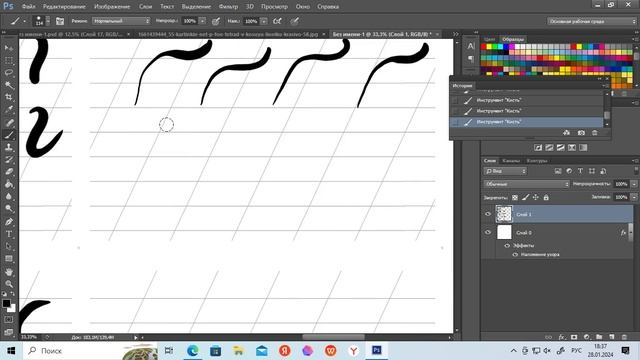The height and width of the screenshot is (360, 640).
Task: Select the Brush tool in the toolbar
Action: [9, 135]
